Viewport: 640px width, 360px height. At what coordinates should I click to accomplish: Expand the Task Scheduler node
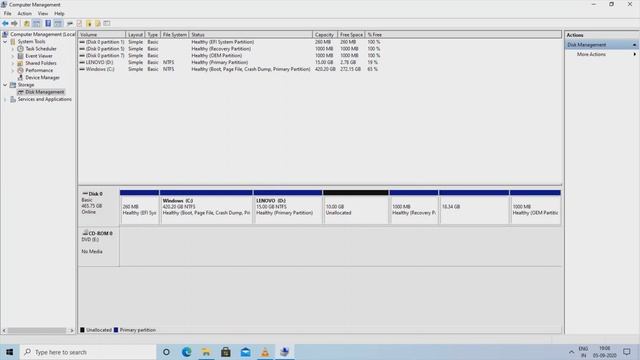(x=13, y=49)
